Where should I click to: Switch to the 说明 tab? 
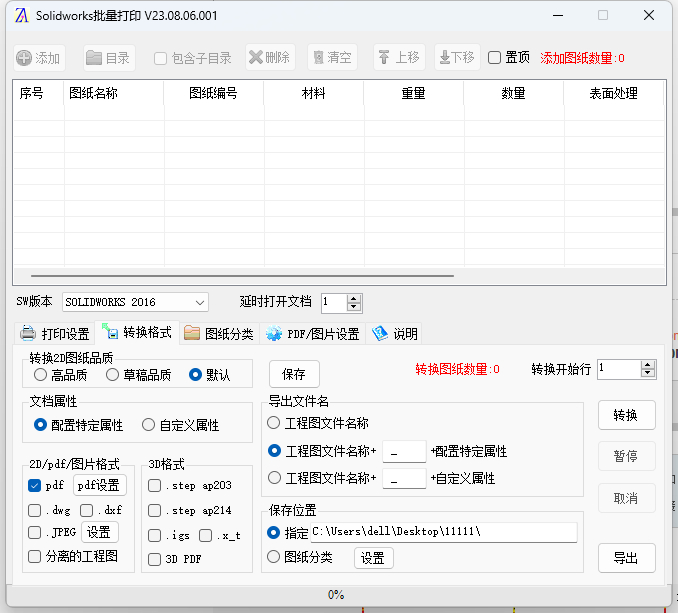click(394, 334)
